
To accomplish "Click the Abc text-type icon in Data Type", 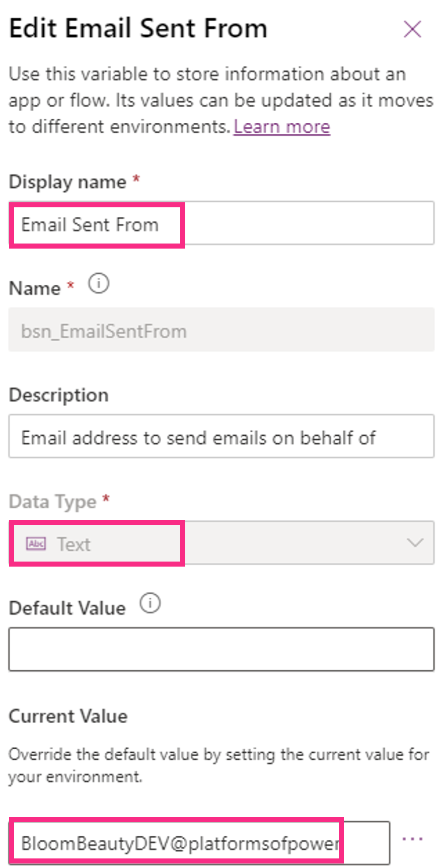I will point(35,544).
